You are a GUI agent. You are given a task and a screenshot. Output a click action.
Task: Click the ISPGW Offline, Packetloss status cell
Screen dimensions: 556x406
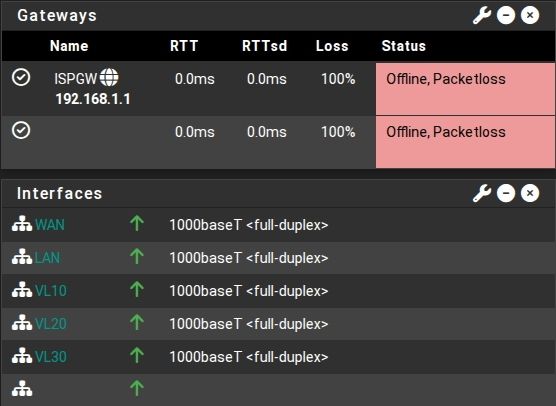pos(465,89)
